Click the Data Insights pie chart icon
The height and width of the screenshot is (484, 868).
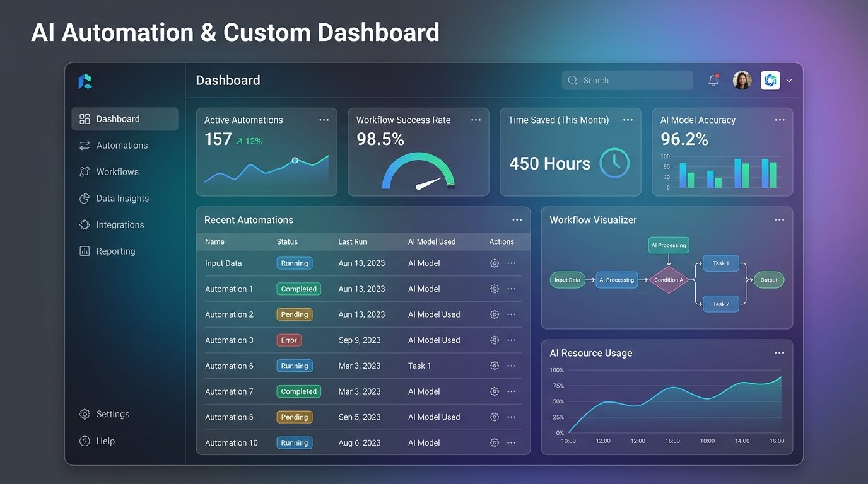[x=85, y=199]
